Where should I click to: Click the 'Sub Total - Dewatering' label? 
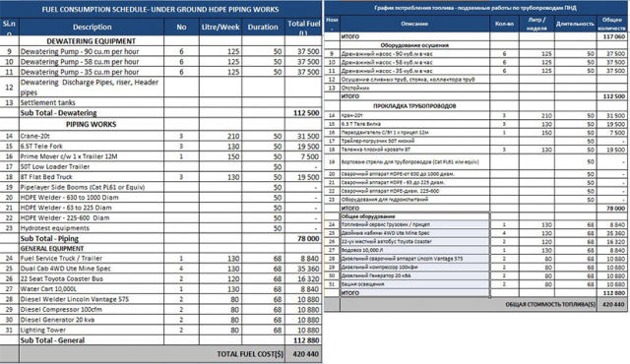[x=59, y=113]
